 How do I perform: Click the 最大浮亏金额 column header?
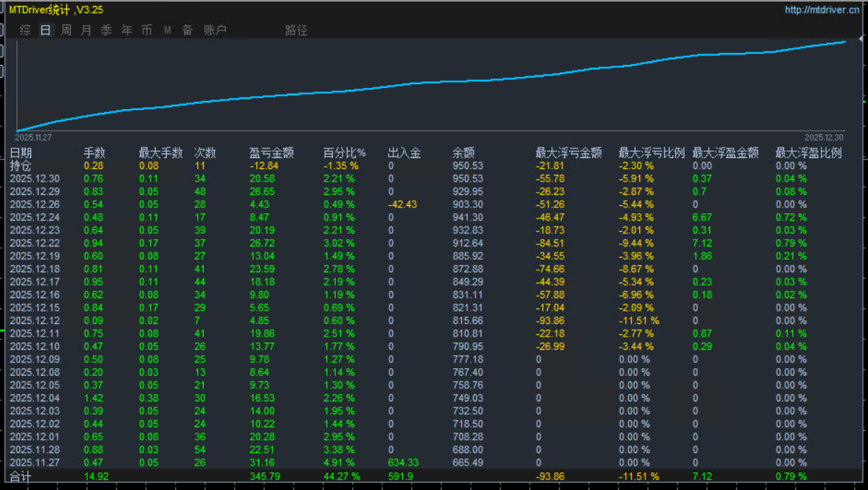coord(568,153)
